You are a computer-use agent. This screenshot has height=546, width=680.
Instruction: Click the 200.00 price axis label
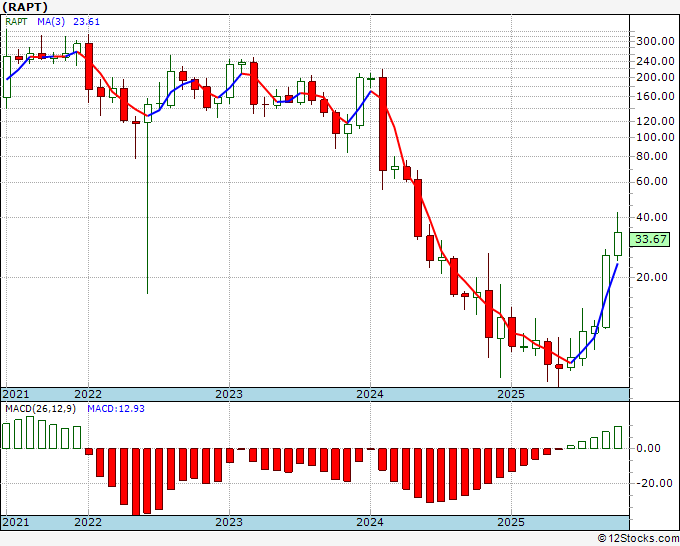[x=655, y=77]
